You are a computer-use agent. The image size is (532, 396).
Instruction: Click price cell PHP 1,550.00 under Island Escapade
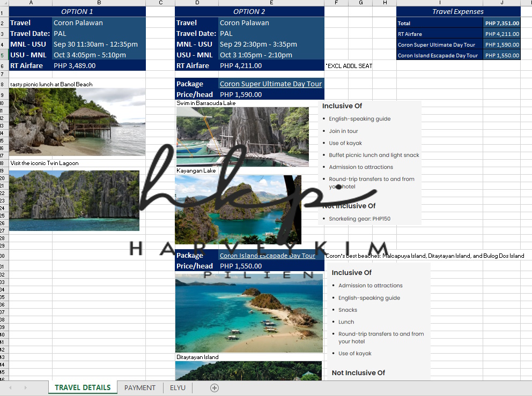(x=271, y=266)
